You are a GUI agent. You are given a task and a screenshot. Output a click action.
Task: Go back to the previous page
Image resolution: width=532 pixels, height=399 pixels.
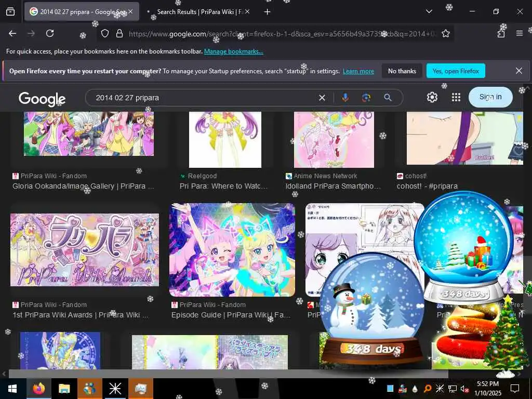pyautogui.click(x=12, y=33)
